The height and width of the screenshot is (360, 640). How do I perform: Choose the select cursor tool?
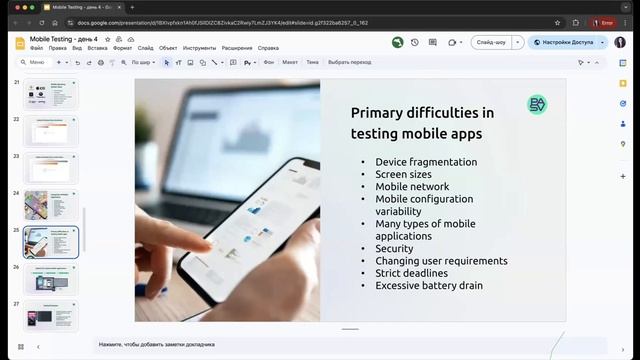pyautogui.click(x=167, y=62)
